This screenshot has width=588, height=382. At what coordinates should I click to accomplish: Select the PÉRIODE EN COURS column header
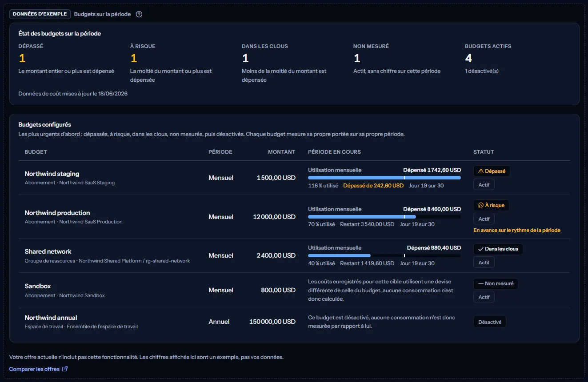point(335,152)
